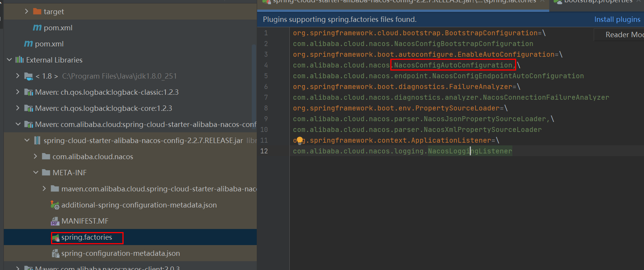This screenshot has width=644, height=270.
Task: Click line number 1 in the gutter
Action: (266, 33)
